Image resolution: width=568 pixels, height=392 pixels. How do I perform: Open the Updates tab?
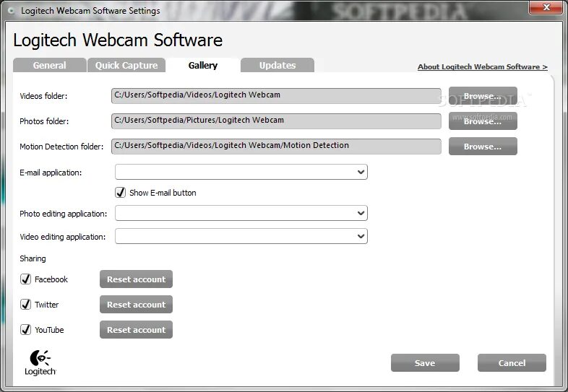(277, 65)
